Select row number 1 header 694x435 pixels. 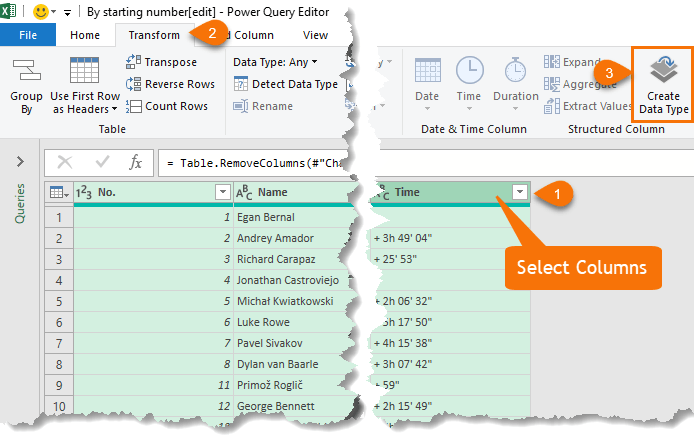(x=59, y=217)
